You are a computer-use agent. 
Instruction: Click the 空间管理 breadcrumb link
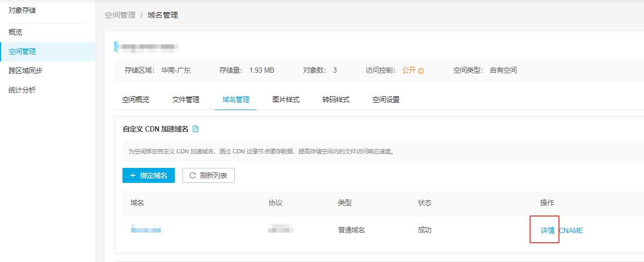tap(120, 15)
